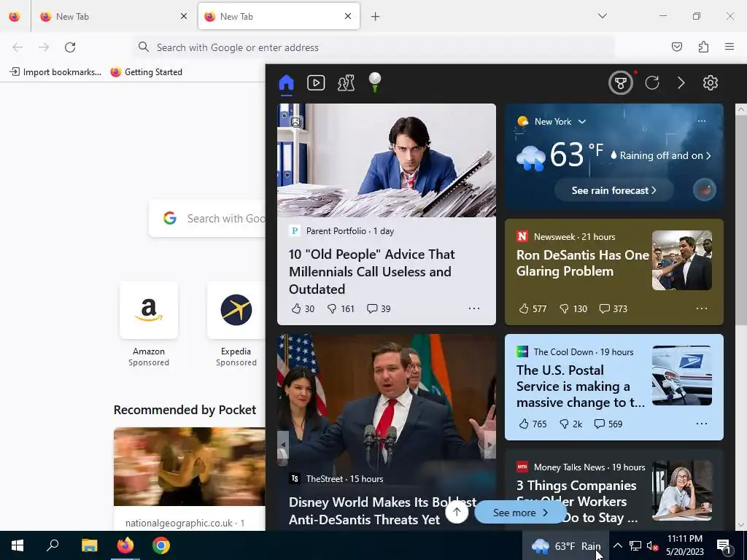Close the second New Tab
The width and height of the screenshot is (747, 560).
pos(348,16)
